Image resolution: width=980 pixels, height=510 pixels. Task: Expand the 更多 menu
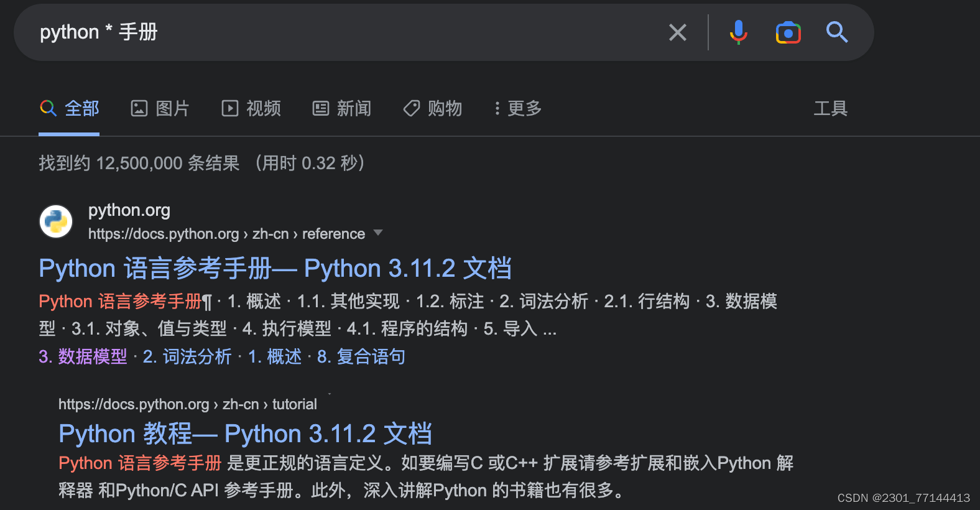pyautogui.click(x=517, y=109)
